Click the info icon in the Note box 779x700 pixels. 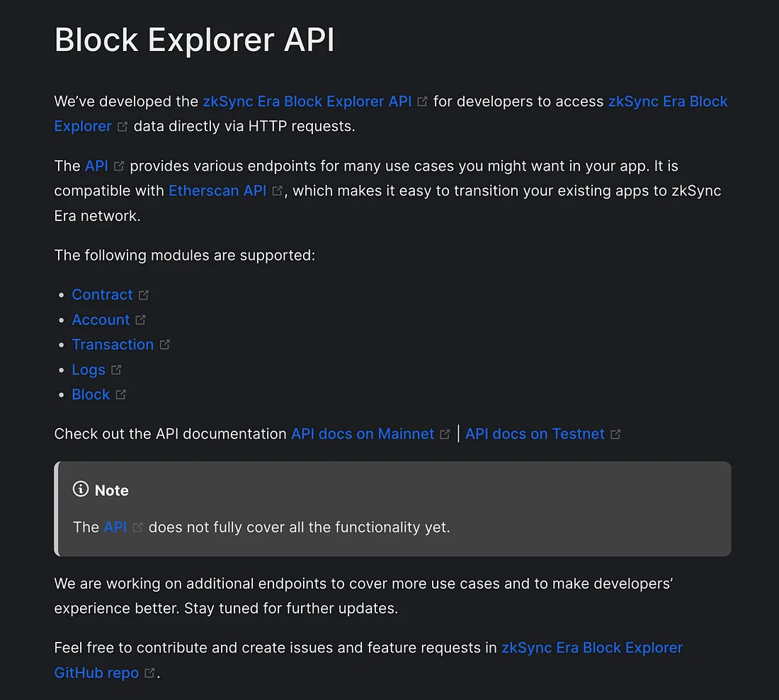pos(81,489)
